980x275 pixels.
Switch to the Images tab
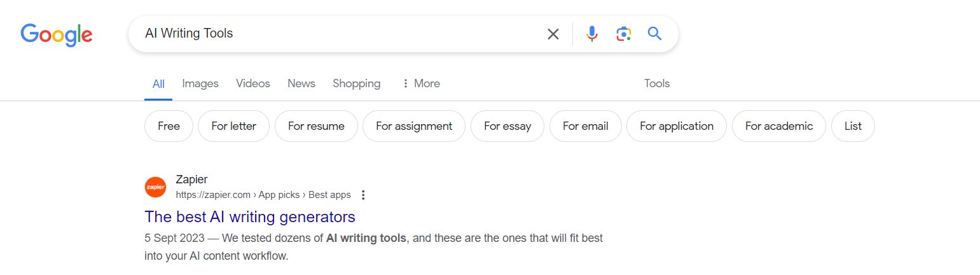(200, 83)
